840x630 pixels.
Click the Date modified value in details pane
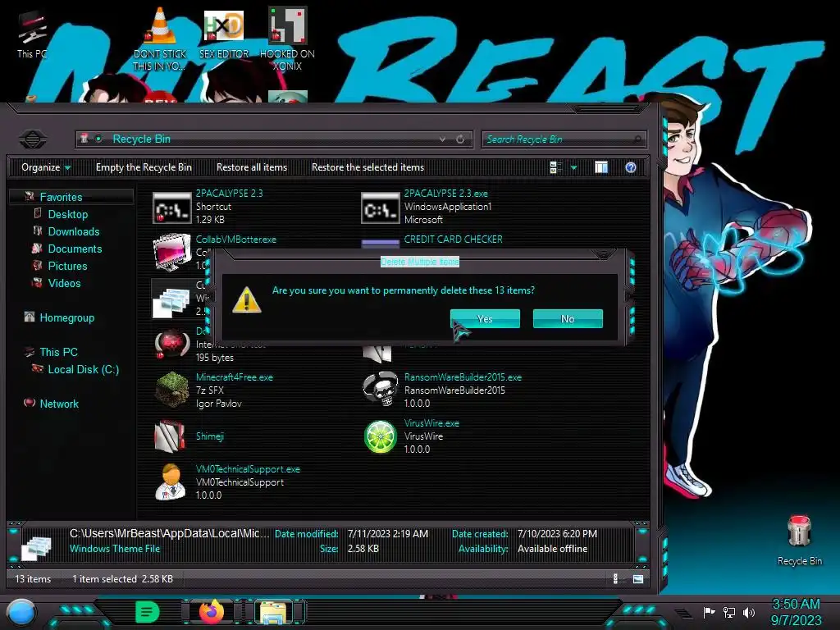point(388,533)
